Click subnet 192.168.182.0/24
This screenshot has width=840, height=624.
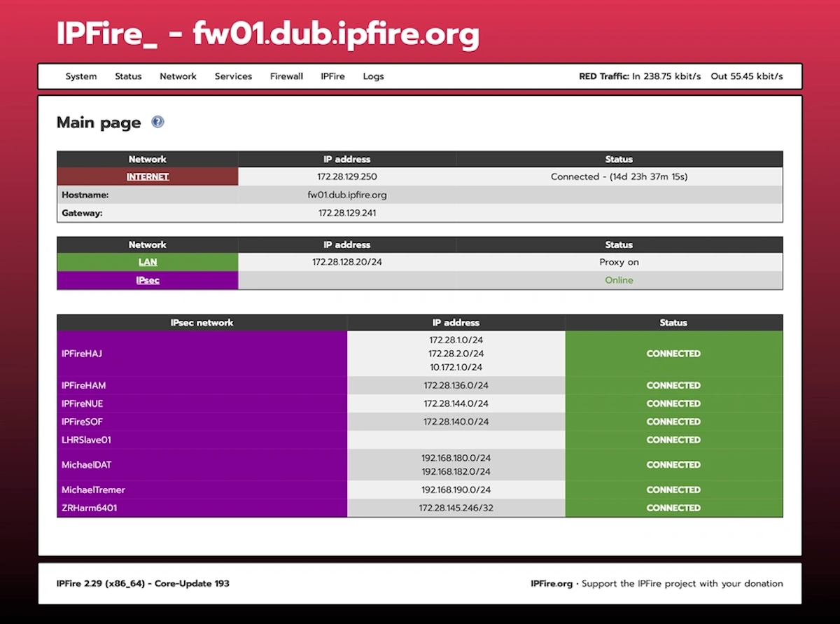[x=456, y=471]
